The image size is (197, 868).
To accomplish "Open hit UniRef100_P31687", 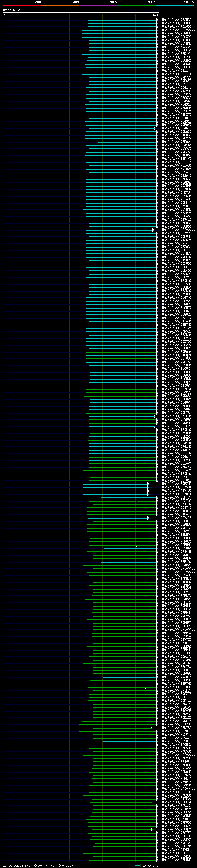I will click(176, 26).
